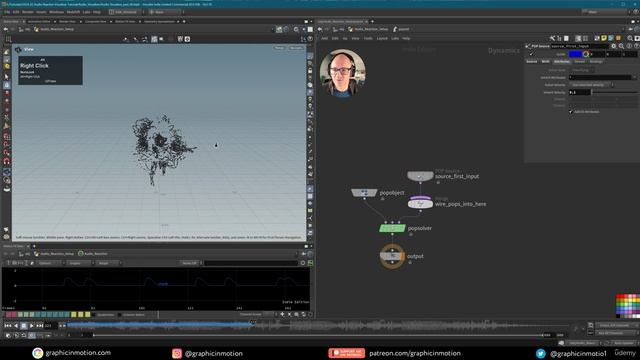Open color palette at network editor corner

[x=628, y=305]
